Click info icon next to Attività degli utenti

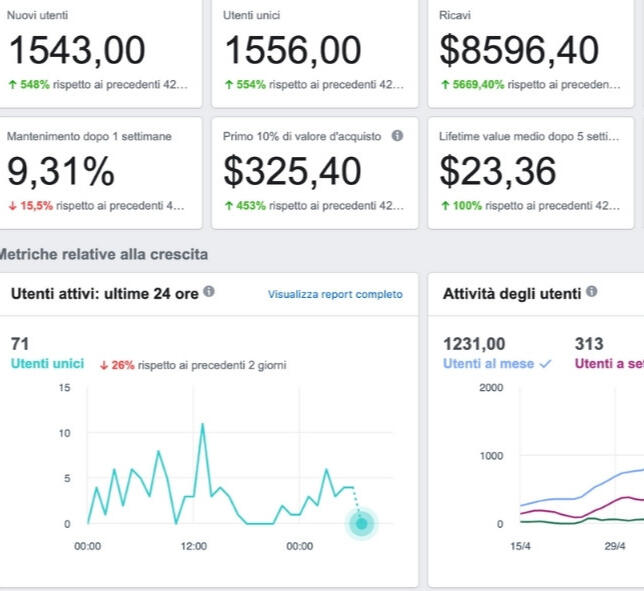point(592,292)
